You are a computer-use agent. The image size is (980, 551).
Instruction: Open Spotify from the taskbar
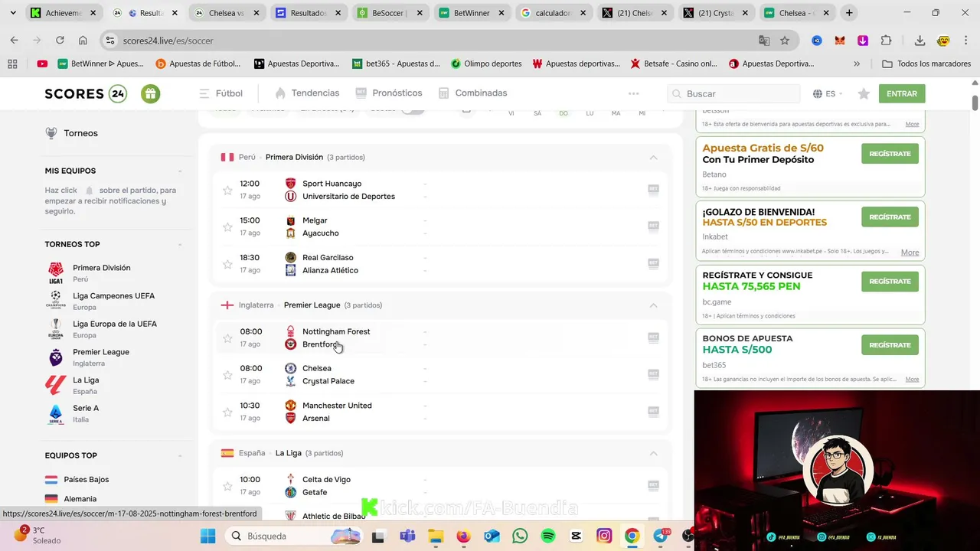548,536
